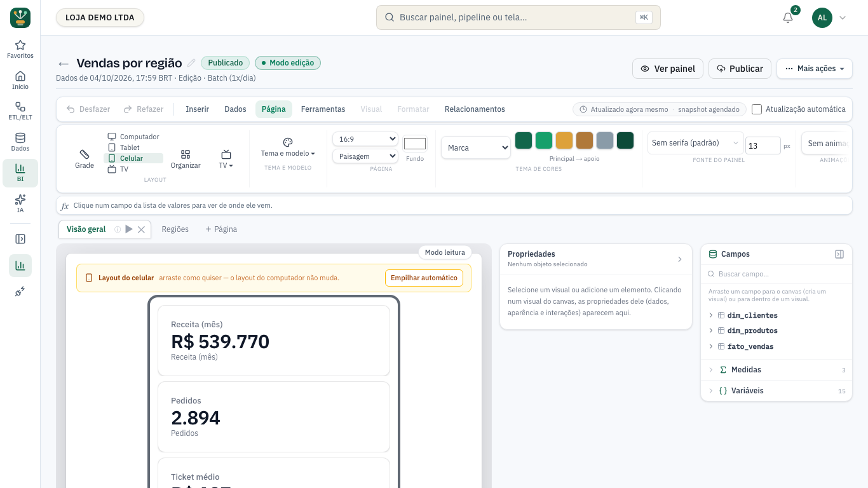Select the Celular layout option
Image resolution: width=868 pixels, height=488 pixels.
(x=133, y=158)
